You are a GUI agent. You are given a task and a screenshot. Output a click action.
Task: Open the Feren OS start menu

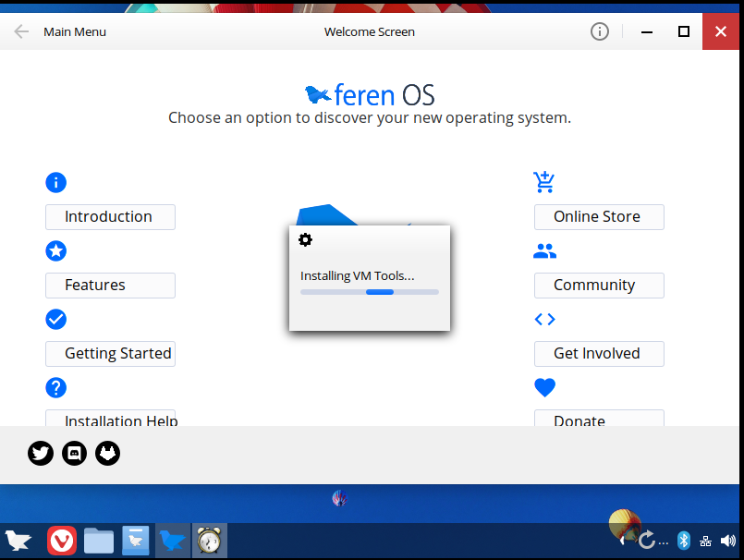click(19, 541)
